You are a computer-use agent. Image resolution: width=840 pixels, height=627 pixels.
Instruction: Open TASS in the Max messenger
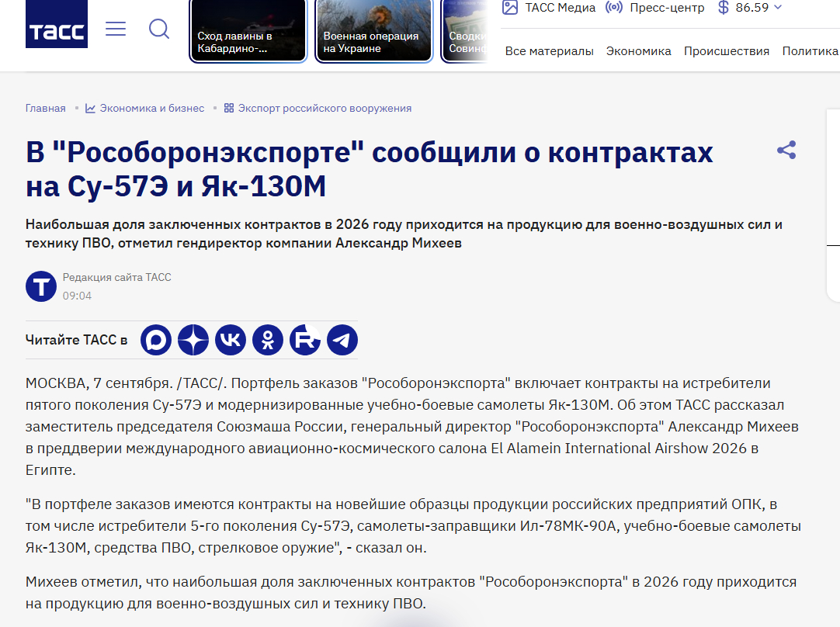(156, 340)
